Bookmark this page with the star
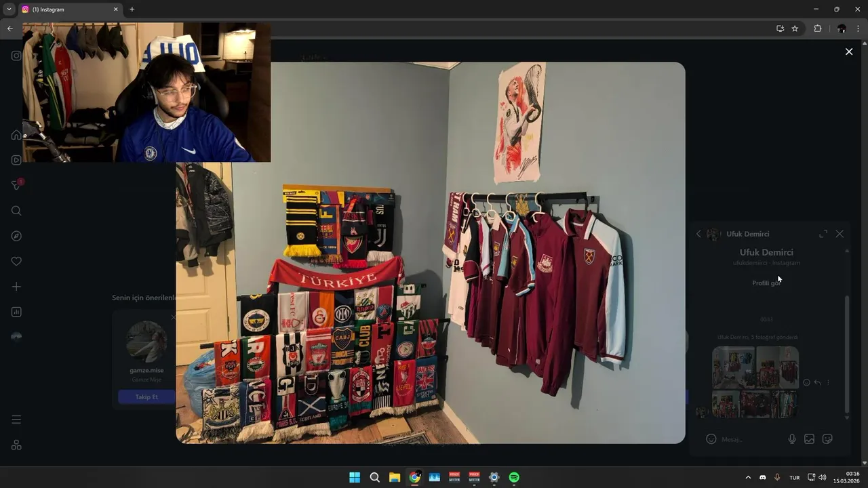The image size is (868, 488). click(795, 28)
